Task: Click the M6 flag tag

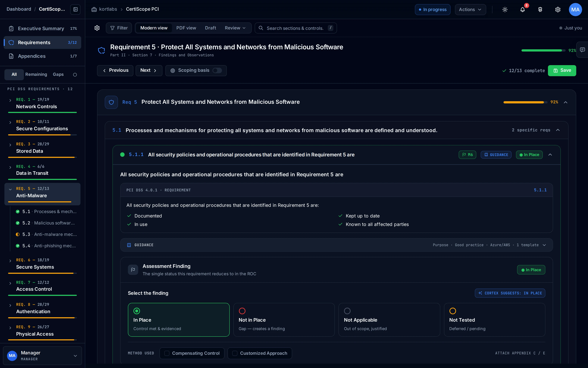Action: pyautogui.click(x=467, y=155)
